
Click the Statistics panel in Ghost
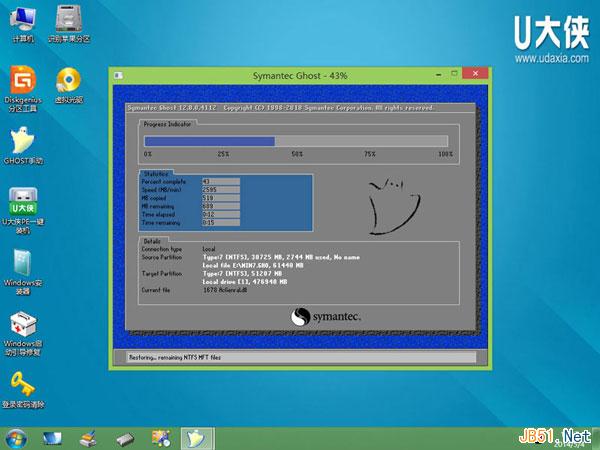[190, 200]
